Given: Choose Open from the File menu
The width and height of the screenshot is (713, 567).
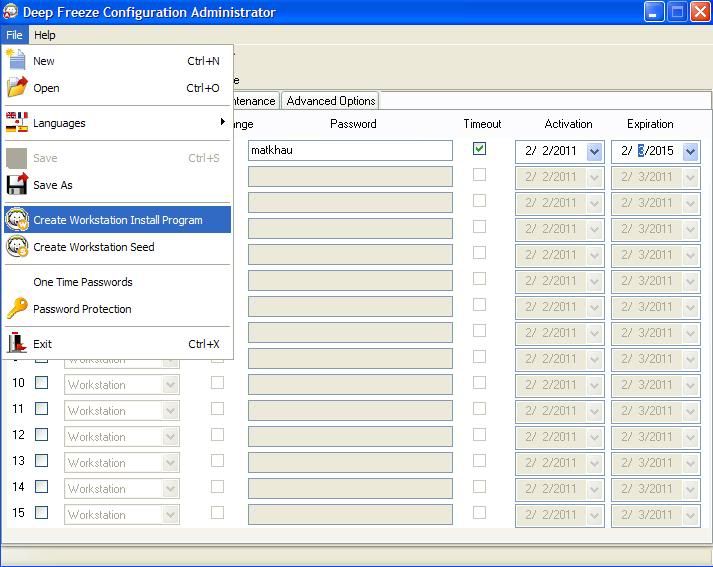Looking at the screenshot, I should tap(117, 88).
